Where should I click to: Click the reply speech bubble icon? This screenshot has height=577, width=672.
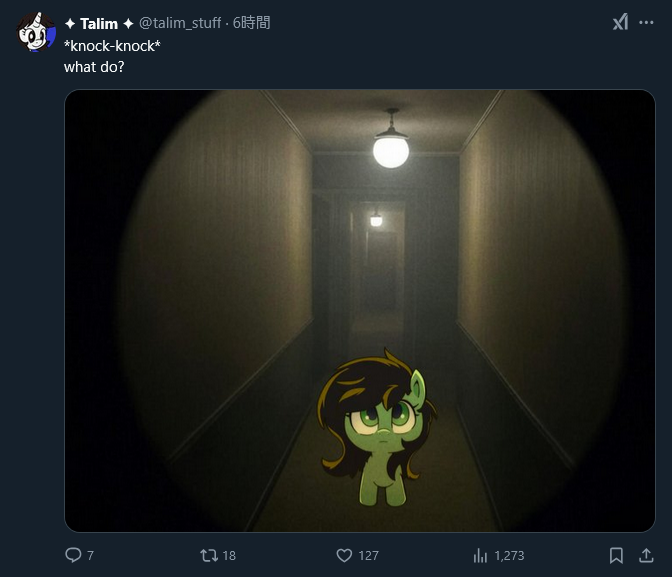pos(73,555)
